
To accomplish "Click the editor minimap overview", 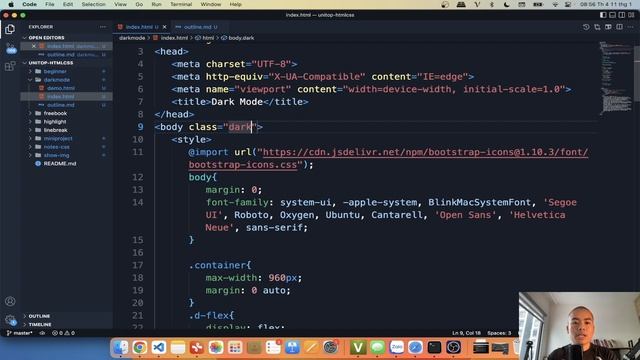I will tap(616, 78).
